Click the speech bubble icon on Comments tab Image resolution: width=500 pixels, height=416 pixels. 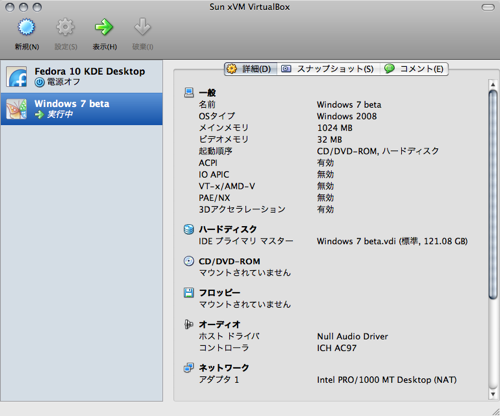click(x=389, y=69)
